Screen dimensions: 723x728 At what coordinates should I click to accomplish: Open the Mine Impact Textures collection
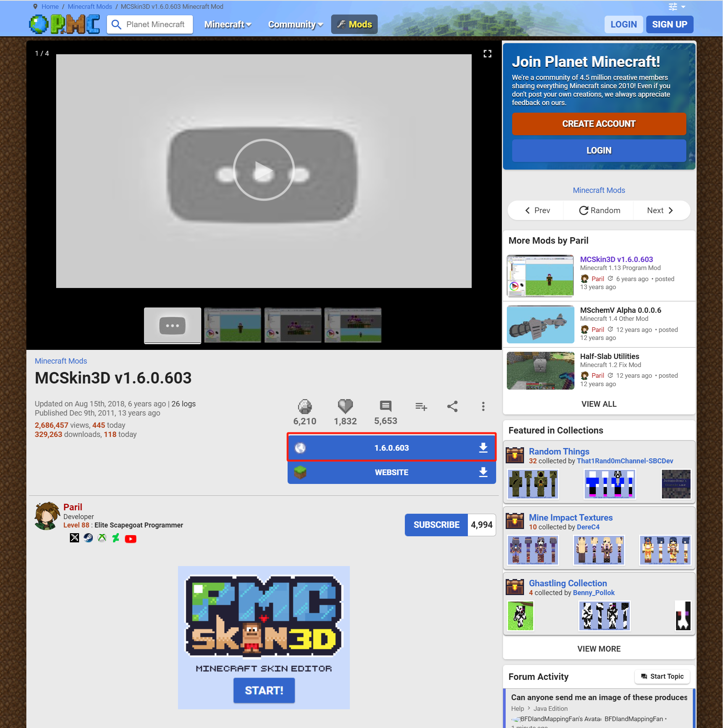[x=571, y=518]
